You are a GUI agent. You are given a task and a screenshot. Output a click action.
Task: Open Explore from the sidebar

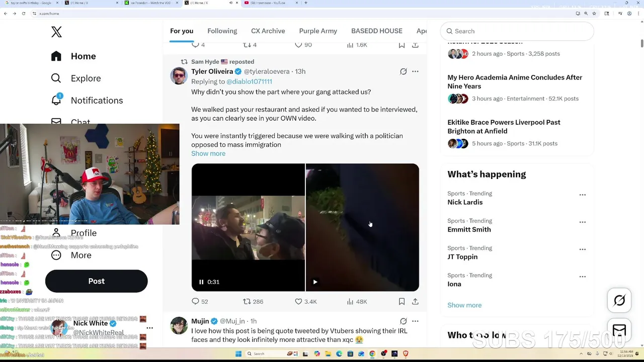pos(76,78)
